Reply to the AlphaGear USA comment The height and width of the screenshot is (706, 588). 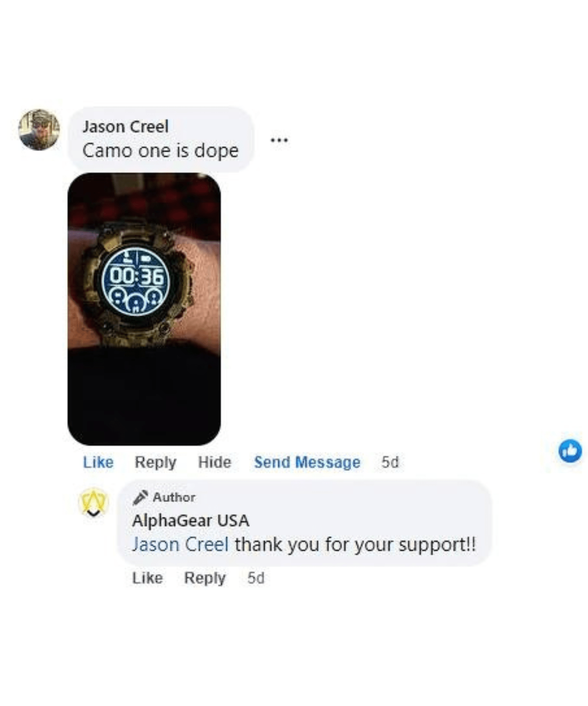point(205,578)
